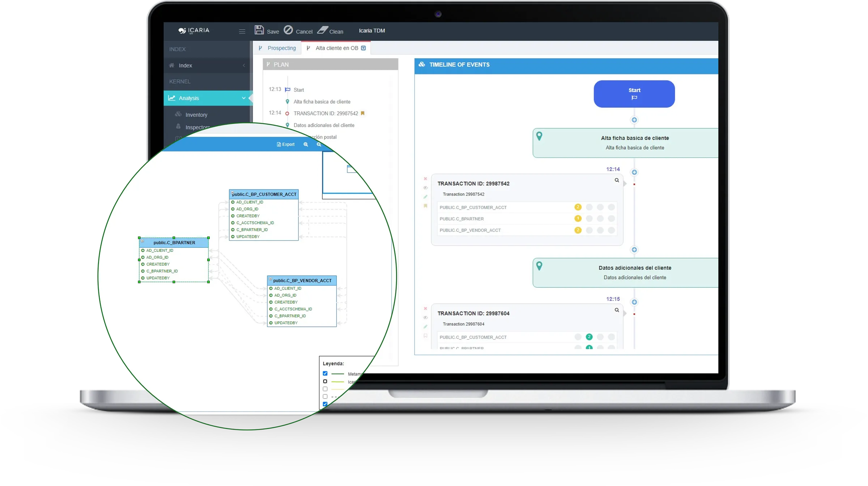
Task: Expand the Index sidebar chevron
Action: coord(244,65)
